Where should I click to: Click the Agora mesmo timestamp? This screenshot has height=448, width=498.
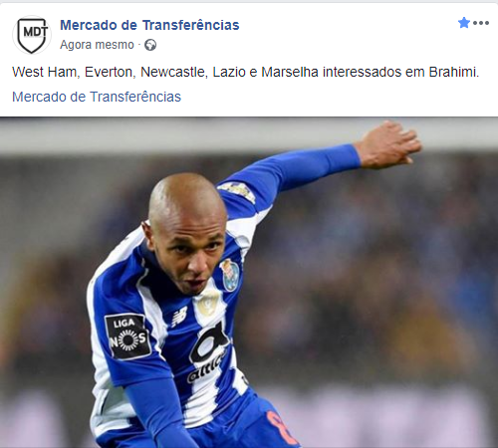click(97, 45)
